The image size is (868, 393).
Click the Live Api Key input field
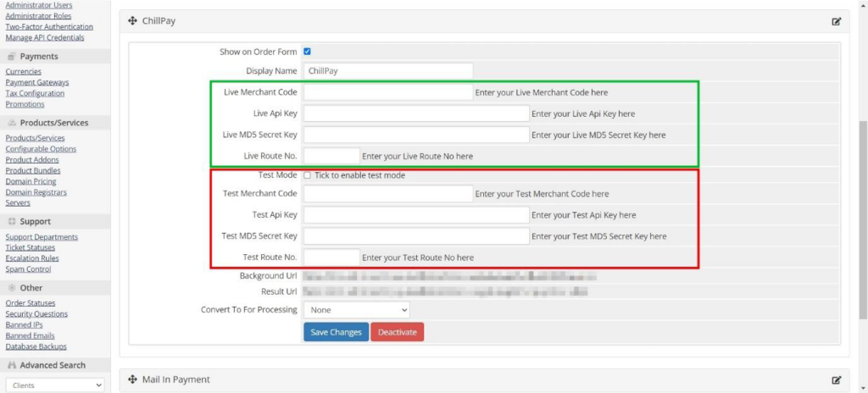(x=416, y=113)
